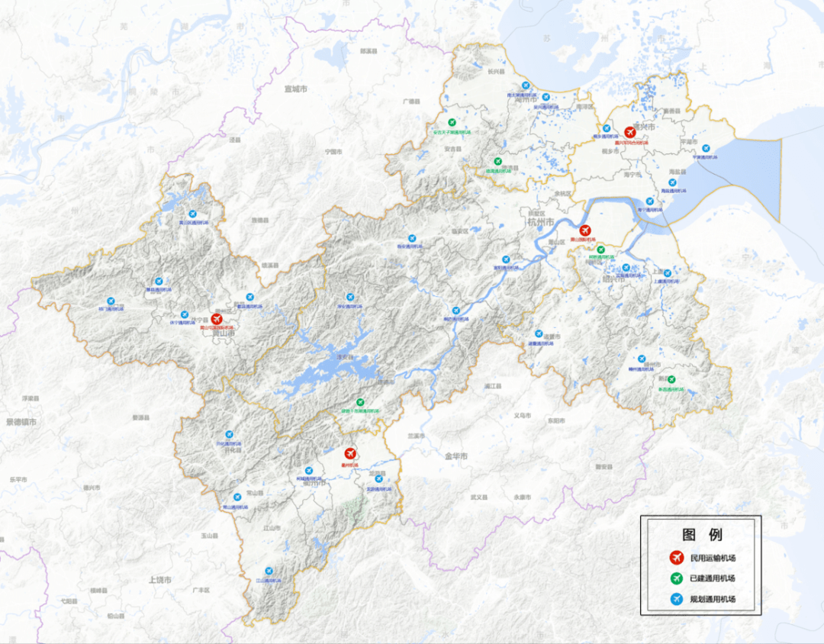Screen dimensions: 824x644
Task: Click the red Xiaoshan airport marker near Hangzhou
Action: click(585, 230)
